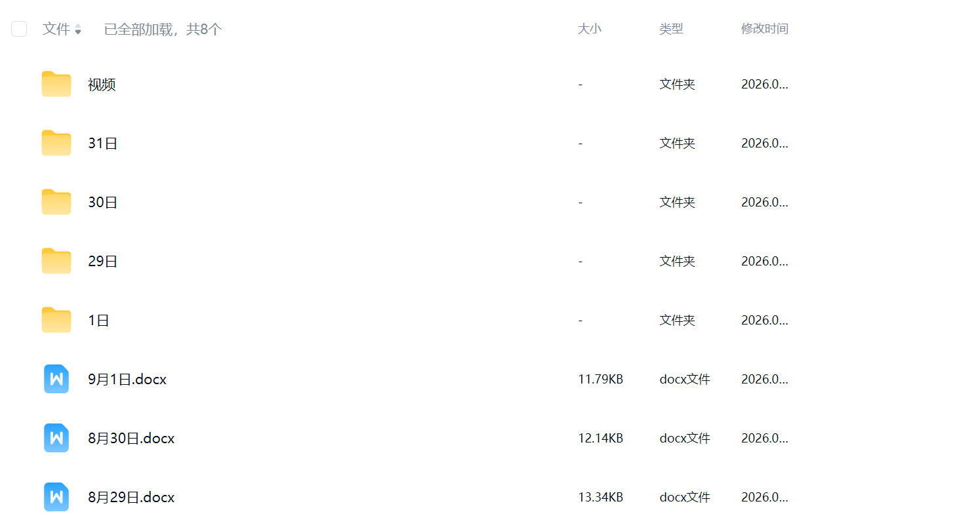The image size is (980, 531).
Task: Click the 9月1日.docx Word document icon
Action: [56, 379]
